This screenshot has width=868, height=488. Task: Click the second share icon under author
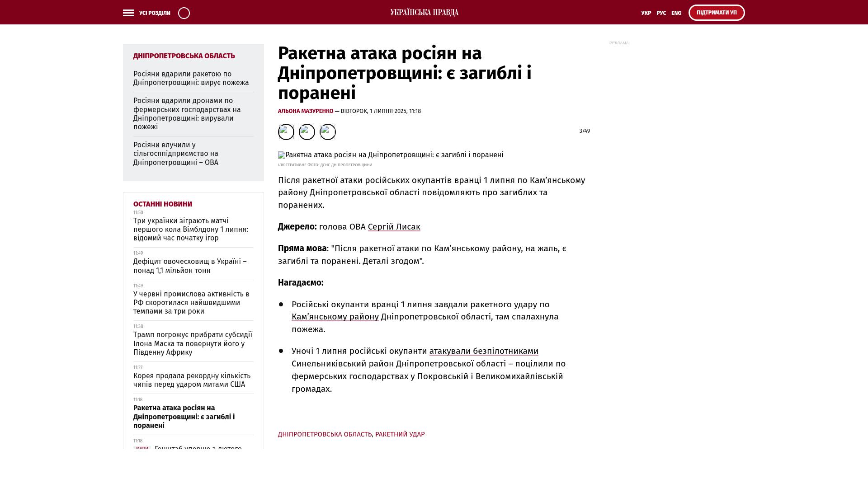point(307,132)
